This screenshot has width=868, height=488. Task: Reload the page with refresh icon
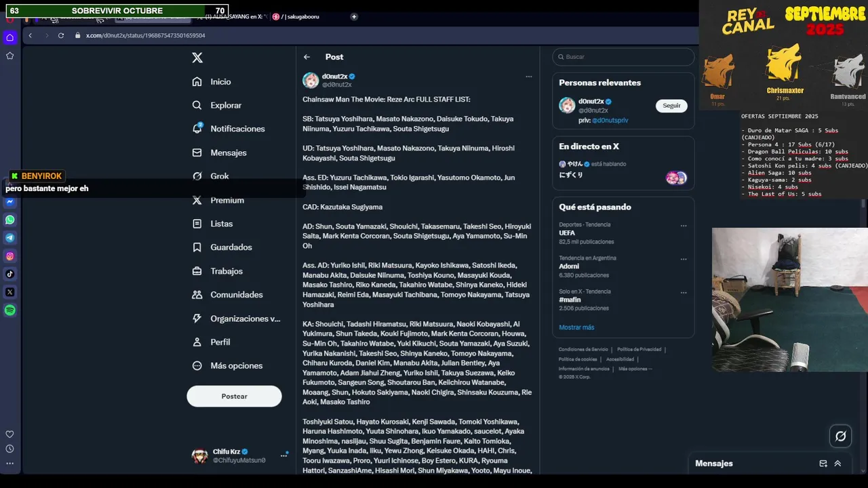tap(61, 35)
